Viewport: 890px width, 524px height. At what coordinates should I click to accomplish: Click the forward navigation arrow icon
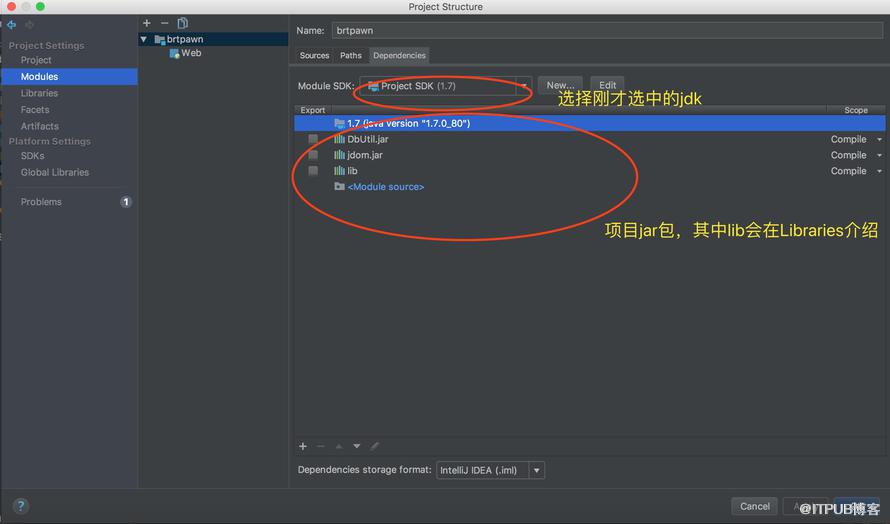click(30, 25)
